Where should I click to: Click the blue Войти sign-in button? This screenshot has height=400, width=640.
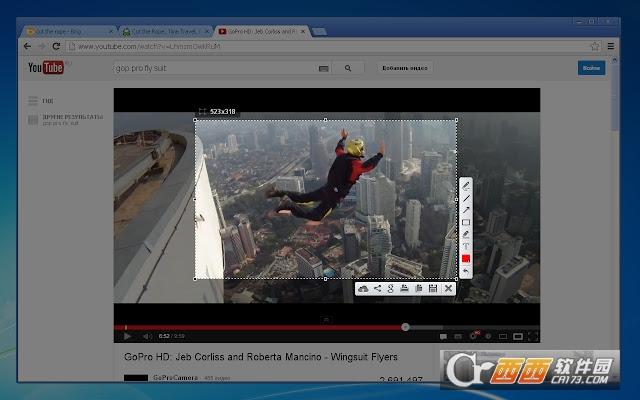[591, 68]
